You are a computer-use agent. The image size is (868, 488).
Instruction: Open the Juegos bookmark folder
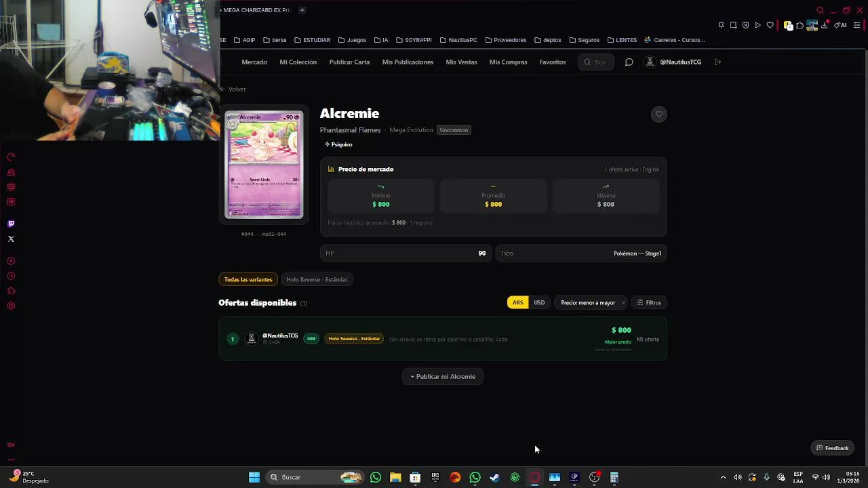[x=352, y=40]
